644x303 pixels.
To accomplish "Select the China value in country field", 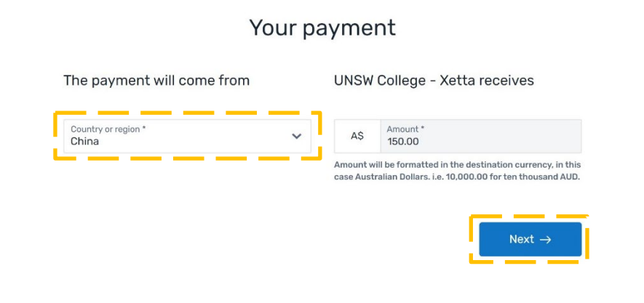I will point(84,142).
